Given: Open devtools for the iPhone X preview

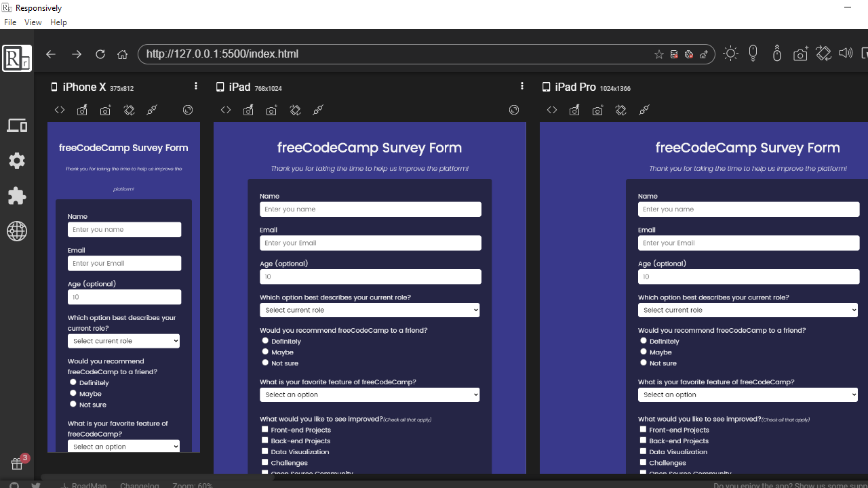Looking at the screenshot, I should (x=59, y=110).
